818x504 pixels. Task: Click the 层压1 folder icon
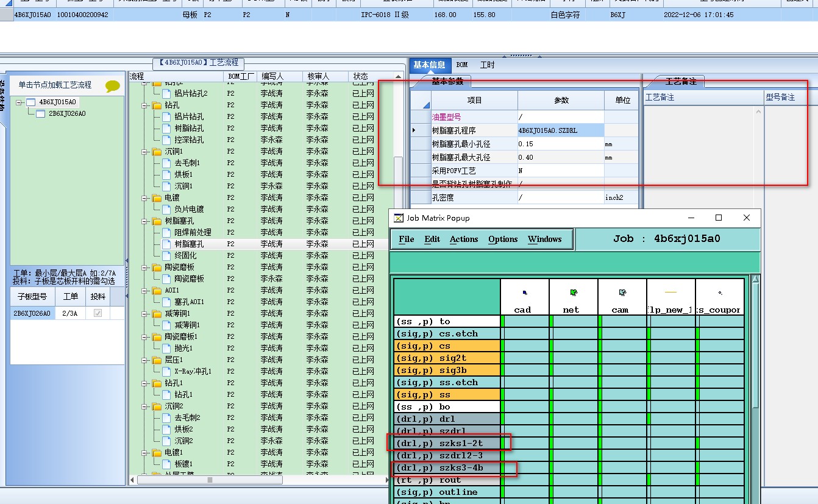point(157,360)
